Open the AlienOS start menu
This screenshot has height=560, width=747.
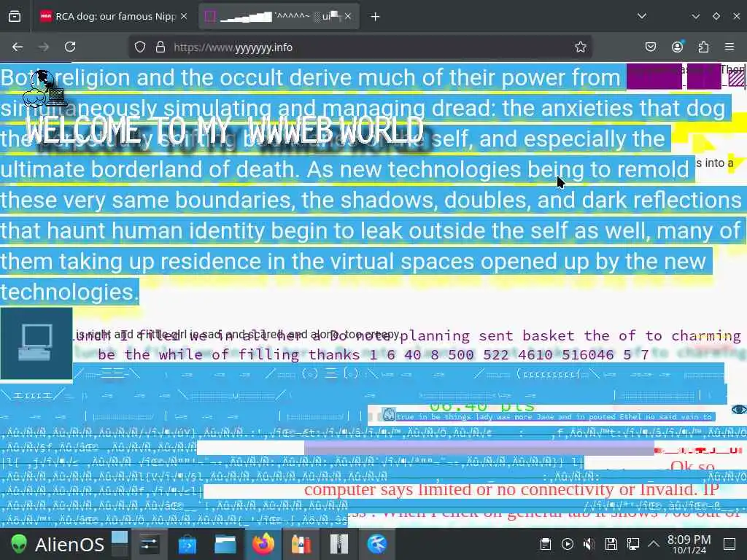click(57, 544)
